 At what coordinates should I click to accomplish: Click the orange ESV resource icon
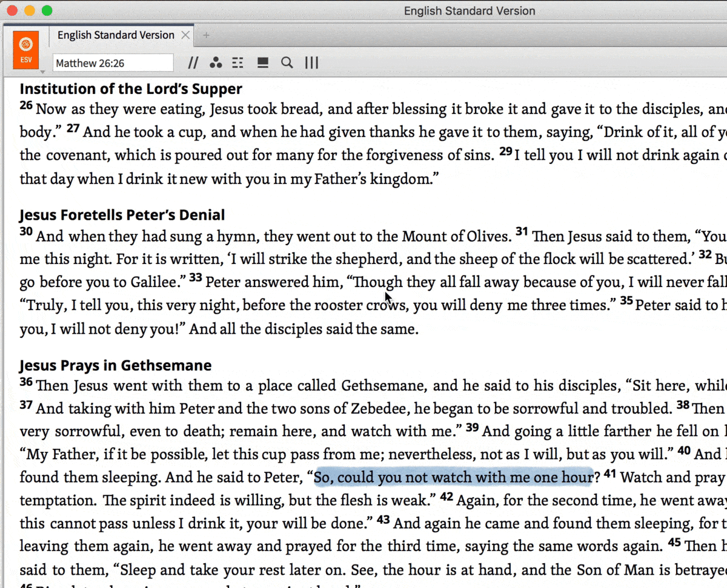coord(26,50)
